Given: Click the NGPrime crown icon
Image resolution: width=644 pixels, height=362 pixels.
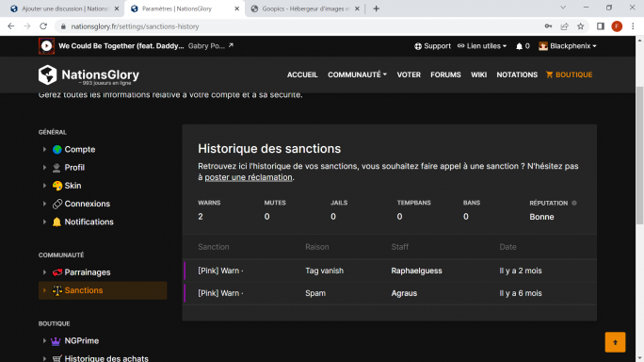Looking at the screenshot, I should pyautogui.click(x=56, y=341).
